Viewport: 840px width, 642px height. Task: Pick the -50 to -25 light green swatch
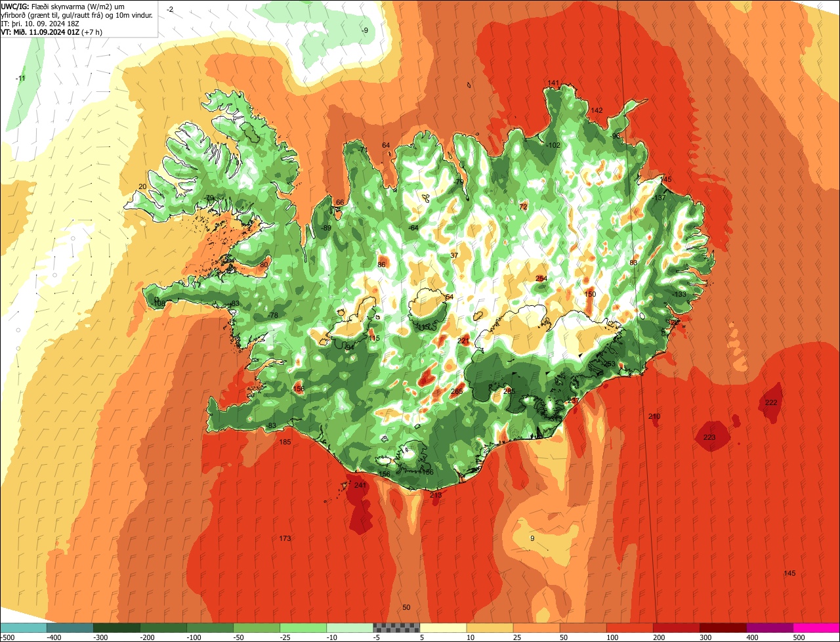256,628
